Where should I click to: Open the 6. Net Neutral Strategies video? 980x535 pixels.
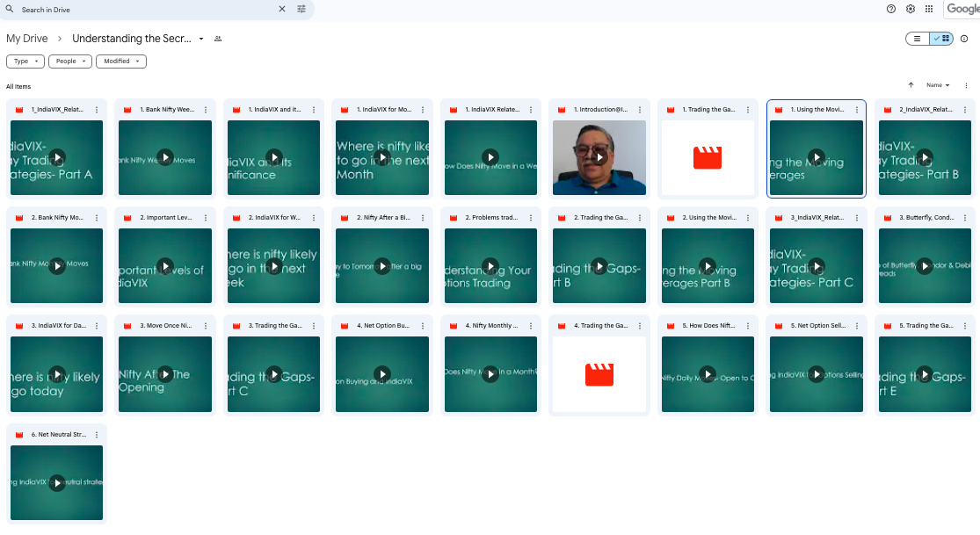click(x=57, y=482)
